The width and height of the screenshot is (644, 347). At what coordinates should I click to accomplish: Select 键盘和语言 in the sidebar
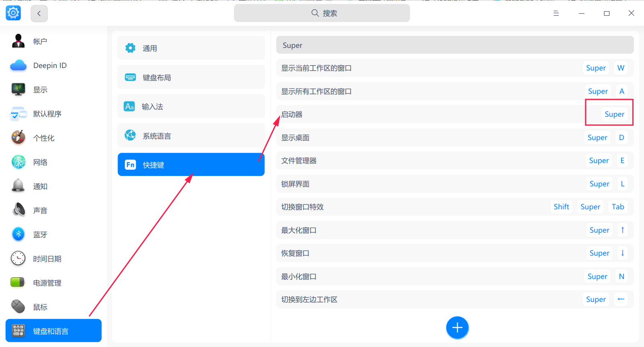coord(54,331)
